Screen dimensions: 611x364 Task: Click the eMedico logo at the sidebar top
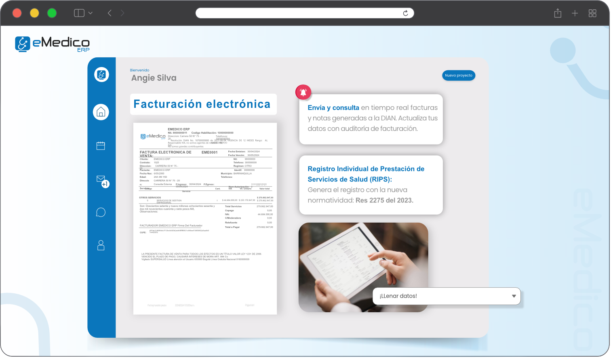tap(102, 75)
